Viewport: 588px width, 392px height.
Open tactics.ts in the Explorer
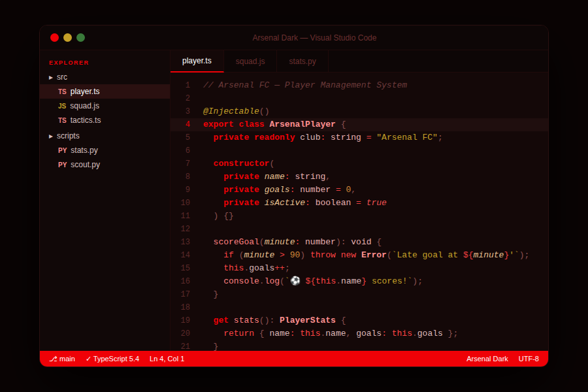pos(105,120)
